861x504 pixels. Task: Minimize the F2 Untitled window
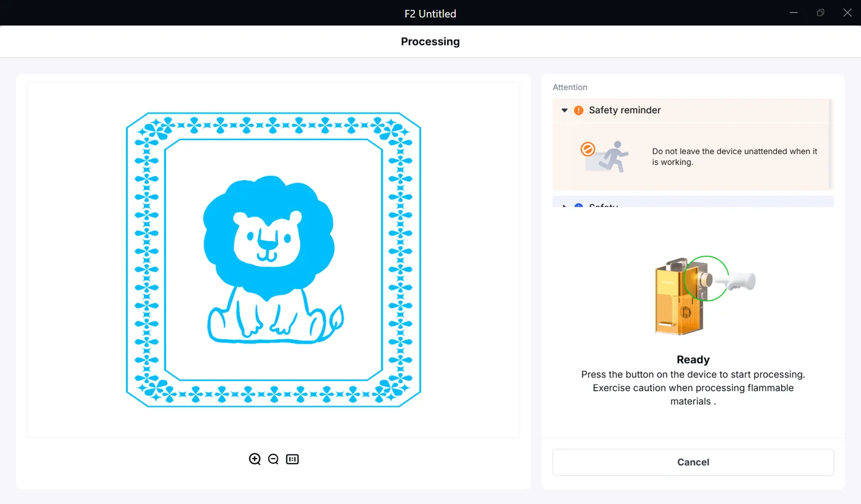[x=794, y=12]
